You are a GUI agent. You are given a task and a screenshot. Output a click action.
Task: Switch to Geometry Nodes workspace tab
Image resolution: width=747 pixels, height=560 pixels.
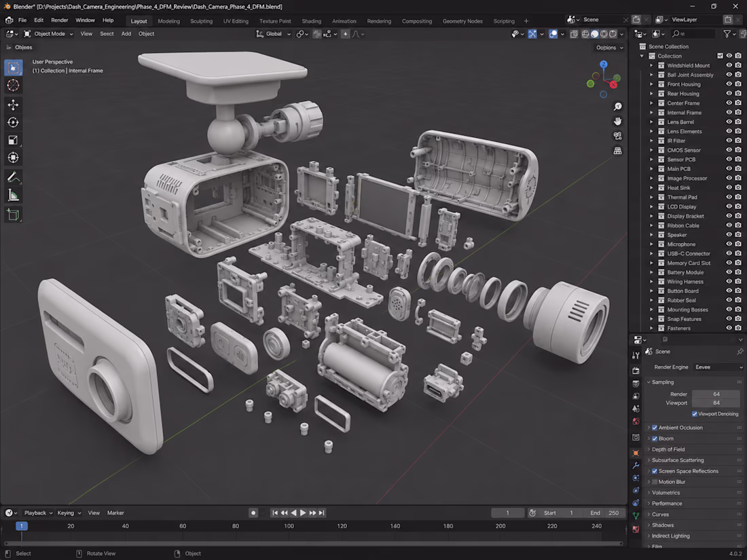pyautogui.click(x=462, y=21)
